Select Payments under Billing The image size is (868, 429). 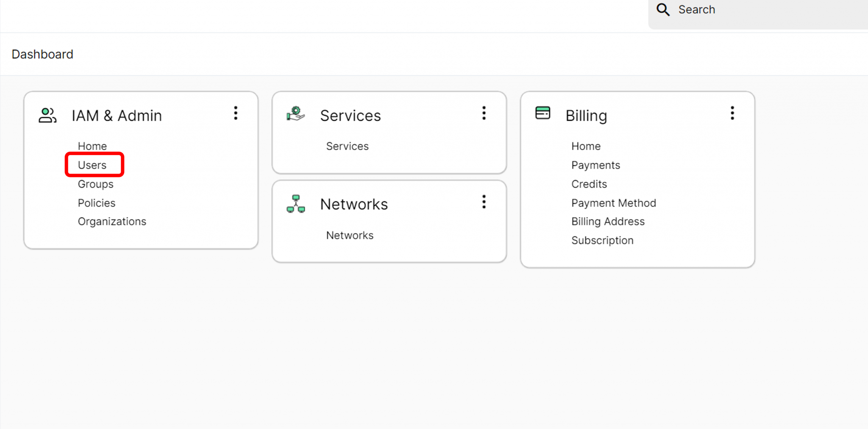pyautogui.click(x=595, y=165)
